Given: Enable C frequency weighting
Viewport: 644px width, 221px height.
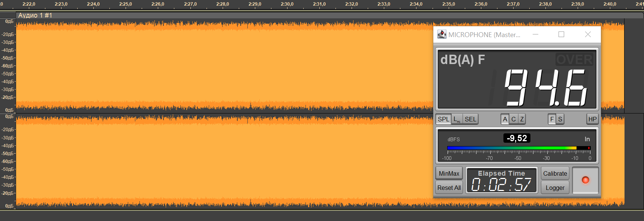Looking at the screenshot, I should (x=514, y=119).
